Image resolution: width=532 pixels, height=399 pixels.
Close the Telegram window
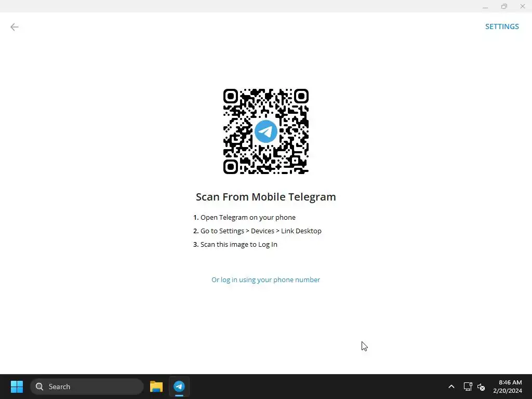tap(523, 6)
